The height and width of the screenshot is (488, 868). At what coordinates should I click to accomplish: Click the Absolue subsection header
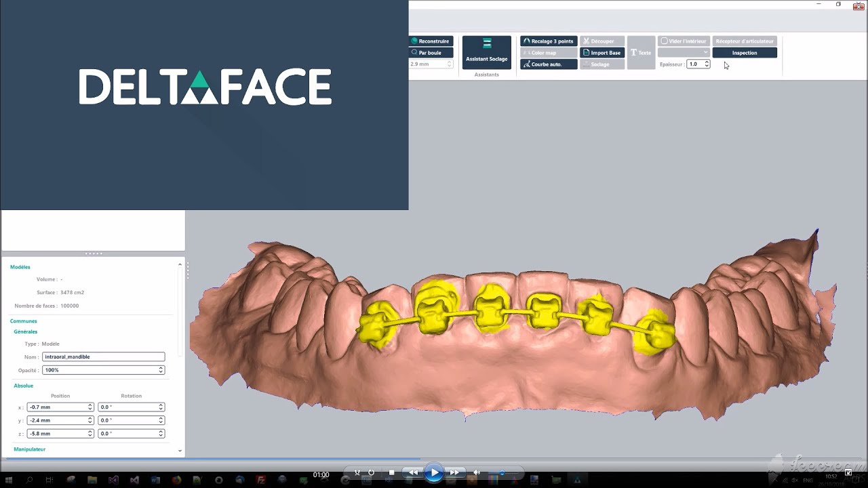[x=24, y=386]
